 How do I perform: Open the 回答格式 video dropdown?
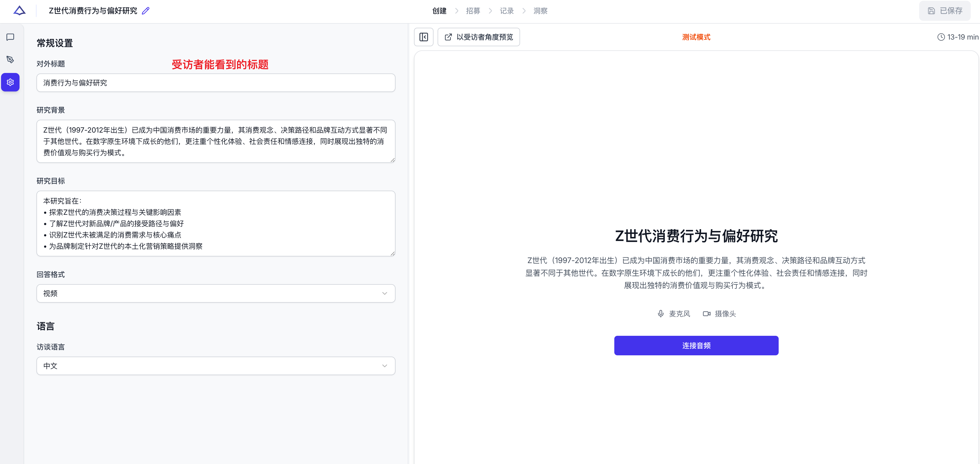pos(216,293)
